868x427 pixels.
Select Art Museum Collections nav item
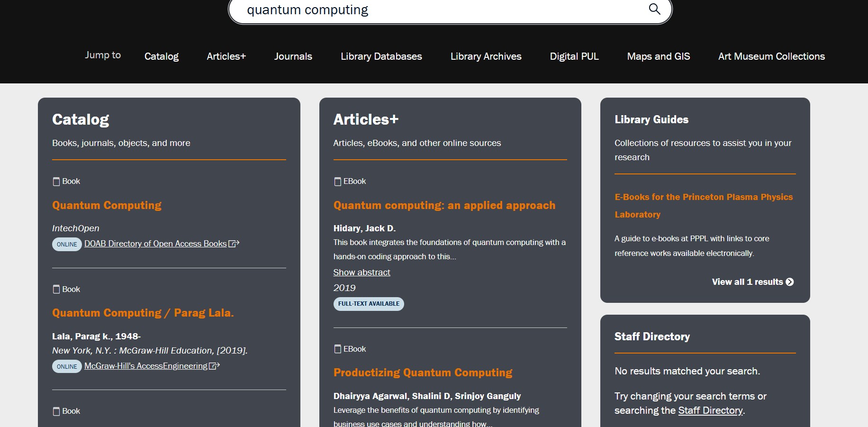(771, 56)
